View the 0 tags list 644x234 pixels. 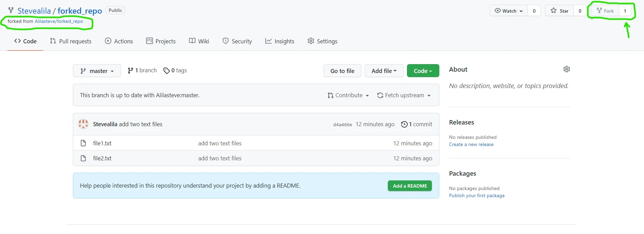175,70
